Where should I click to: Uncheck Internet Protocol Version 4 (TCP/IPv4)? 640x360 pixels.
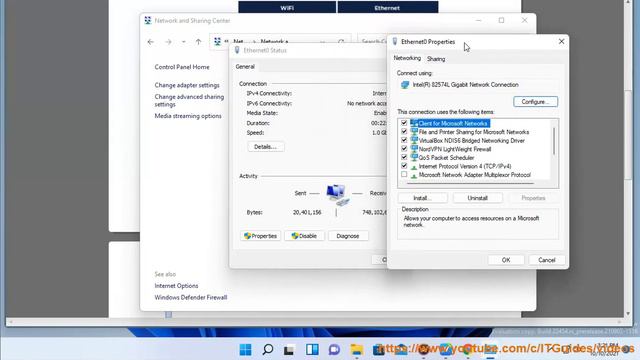pyautogui.click(x=404, y=166)
